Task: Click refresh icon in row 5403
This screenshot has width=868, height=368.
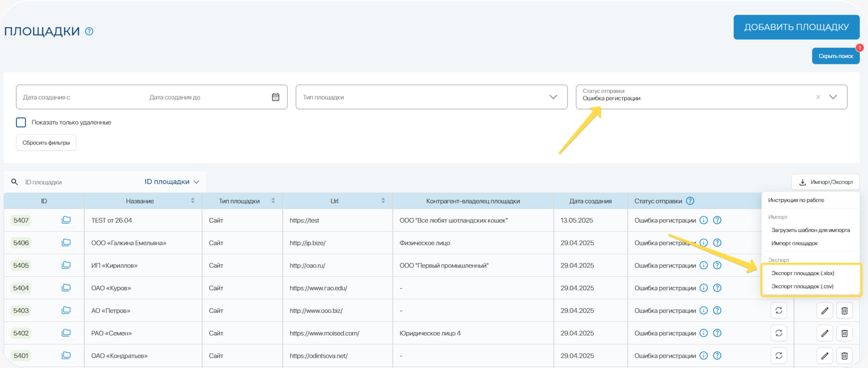Action: pos(778,310)
